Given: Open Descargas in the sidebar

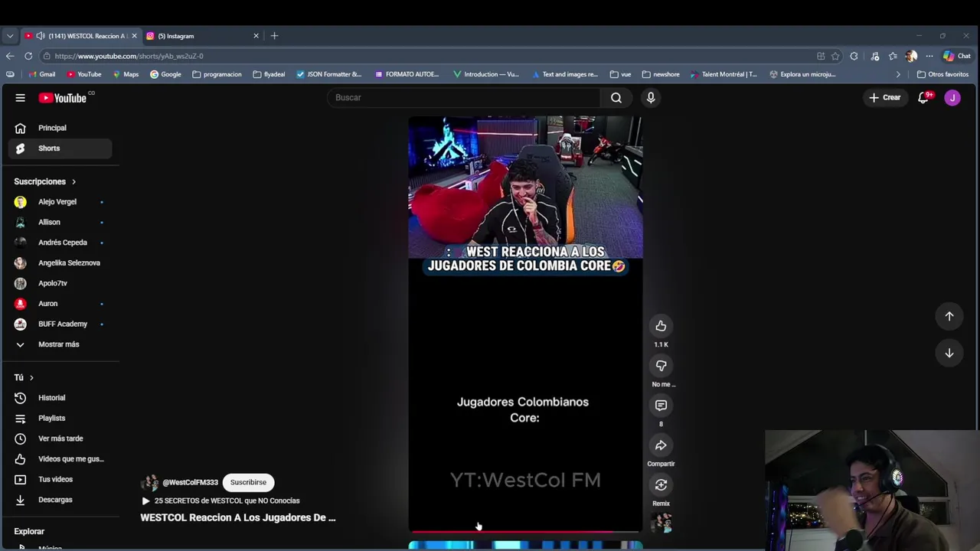Looking at the screenshot, I should (x=60, y=500).
